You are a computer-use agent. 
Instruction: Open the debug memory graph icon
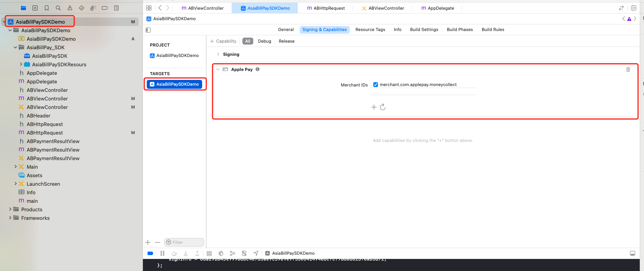(x=232, y=253)
